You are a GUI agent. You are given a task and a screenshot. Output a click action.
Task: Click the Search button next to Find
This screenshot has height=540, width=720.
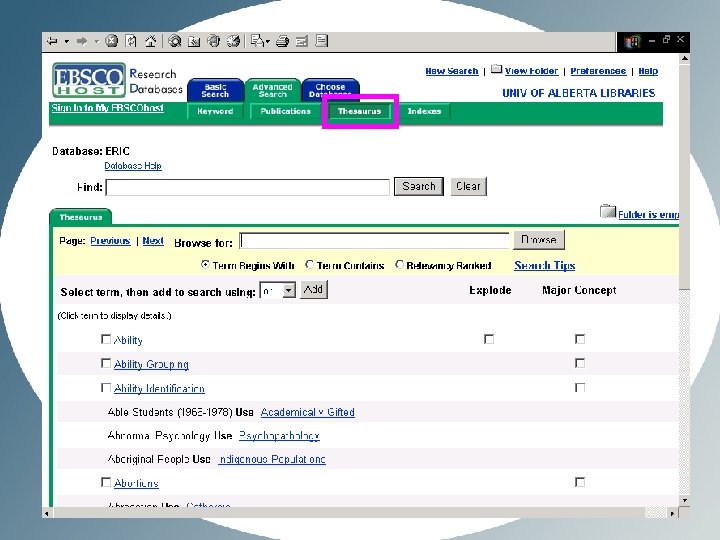(x=419, y=186)
